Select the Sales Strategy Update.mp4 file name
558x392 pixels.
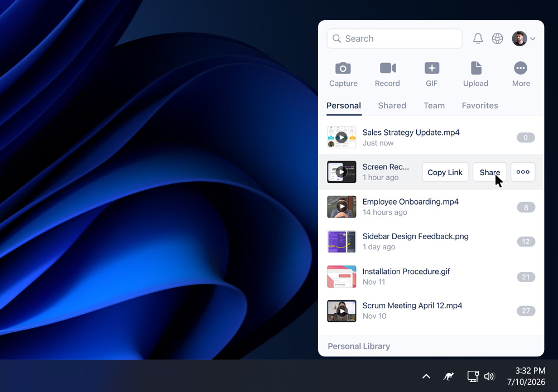pos(411,132)
